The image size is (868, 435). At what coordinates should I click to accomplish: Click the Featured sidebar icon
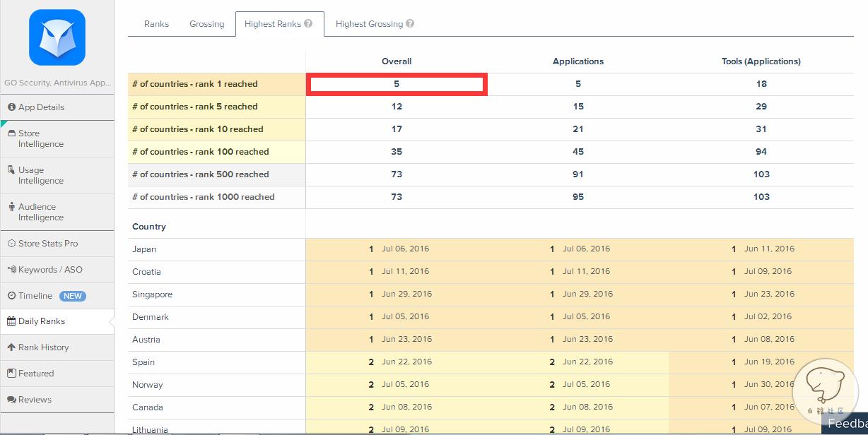tap(11, 374)
